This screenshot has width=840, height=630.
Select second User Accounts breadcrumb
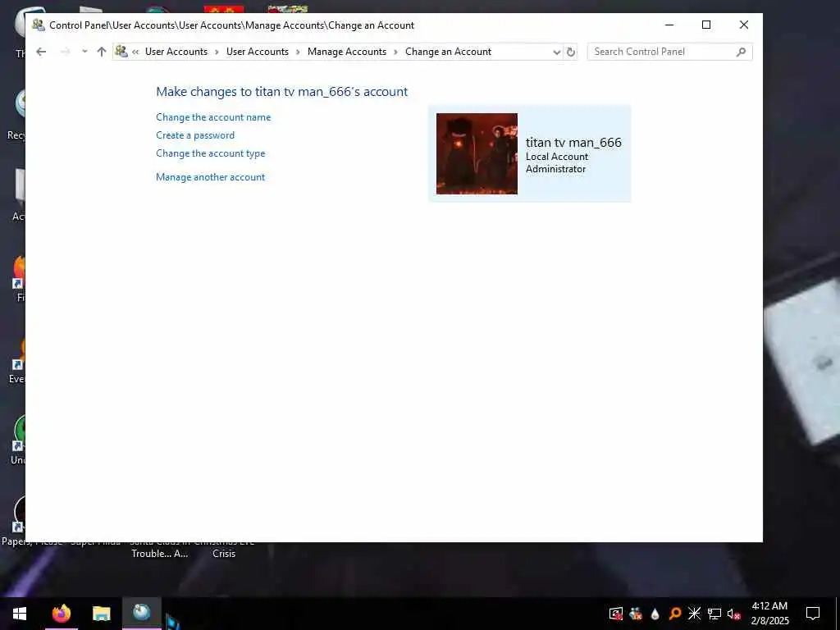257,52
